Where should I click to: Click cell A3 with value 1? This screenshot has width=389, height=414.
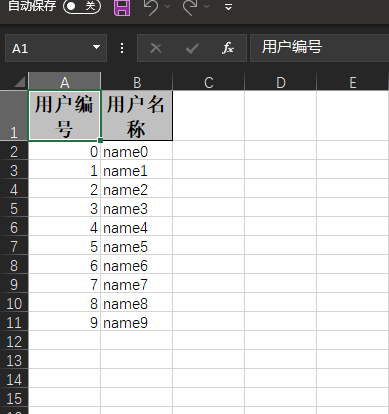pyautogui.click(x=64, y=169)
